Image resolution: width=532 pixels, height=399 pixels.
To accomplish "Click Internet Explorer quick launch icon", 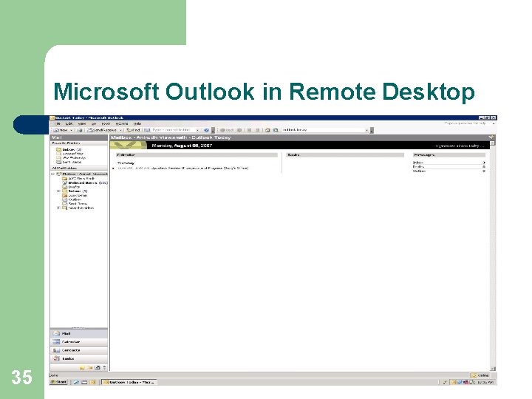I will [x=76, y=382].
